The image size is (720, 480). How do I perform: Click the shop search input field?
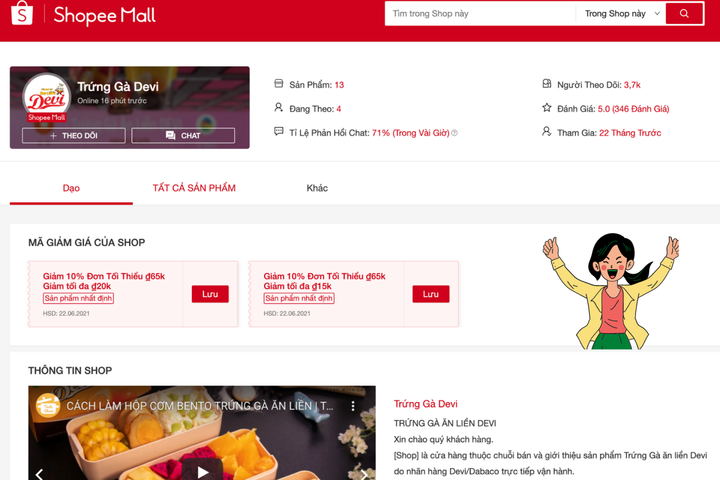point(480,14)
